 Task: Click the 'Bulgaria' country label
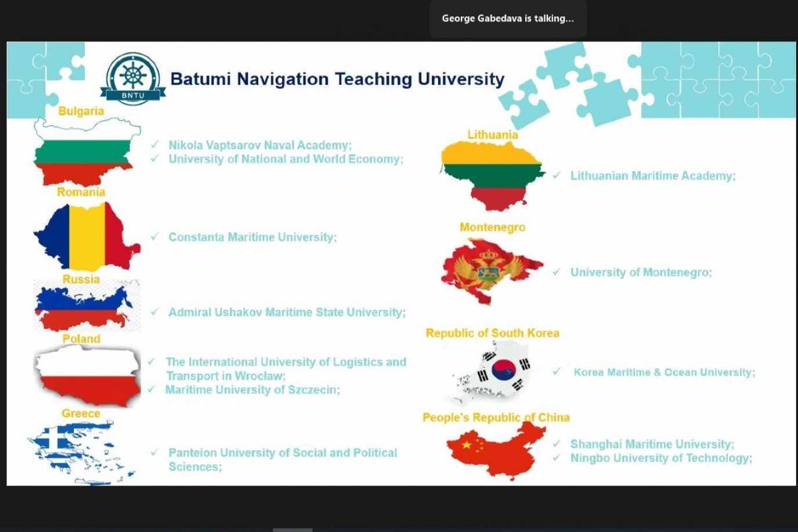click(x=81, y=111)
